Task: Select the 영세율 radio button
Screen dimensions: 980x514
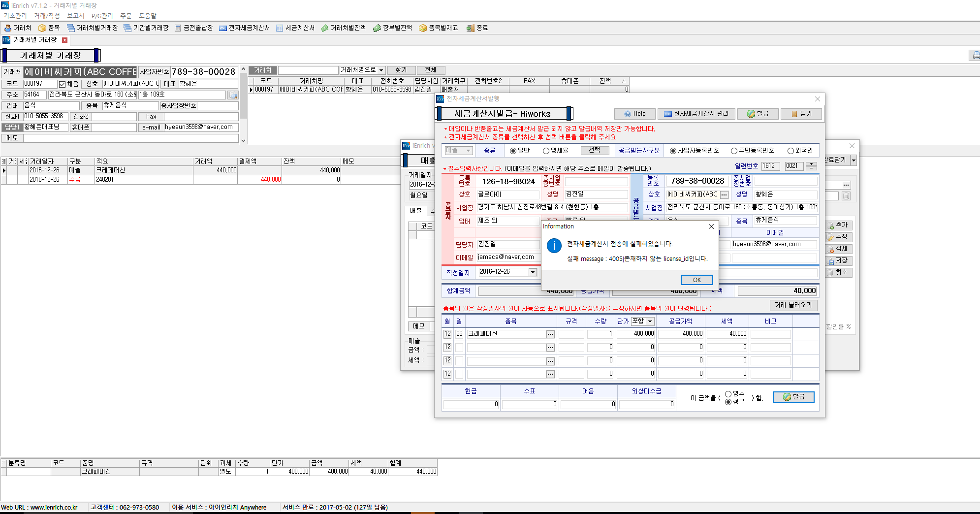Action: [546, 151]
